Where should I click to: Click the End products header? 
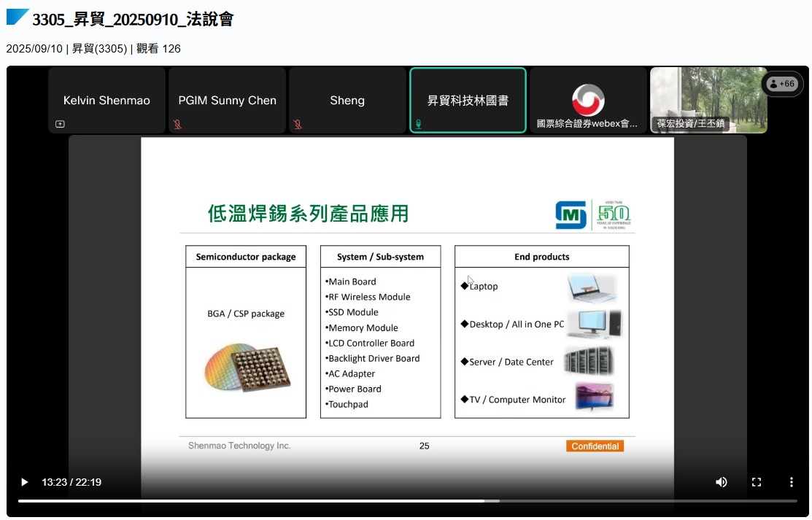pyautogui.click(x=542, y=257)
